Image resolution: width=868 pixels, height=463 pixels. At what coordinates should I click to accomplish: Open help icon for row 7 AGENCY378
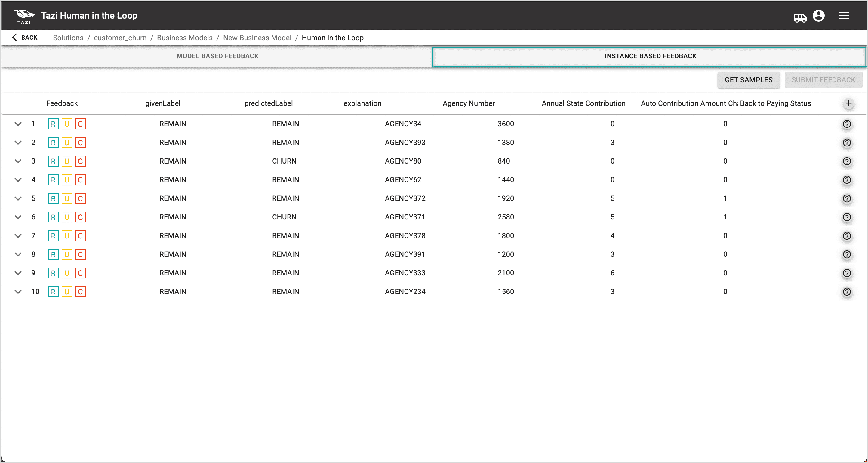(x=847, y=236)
